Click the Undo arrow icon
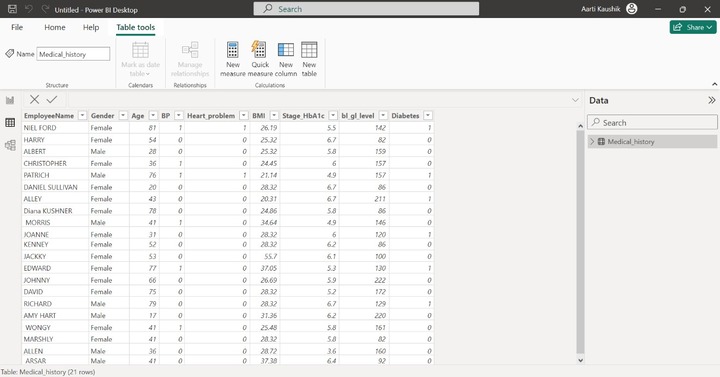 point(29,9)
